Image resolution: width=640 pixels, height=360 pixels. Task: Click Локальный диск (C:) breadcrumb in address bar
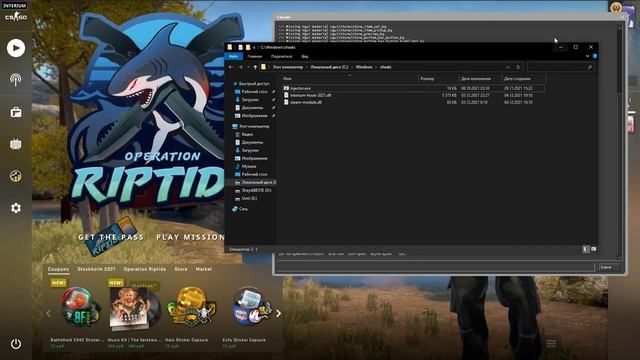(329, 67)
